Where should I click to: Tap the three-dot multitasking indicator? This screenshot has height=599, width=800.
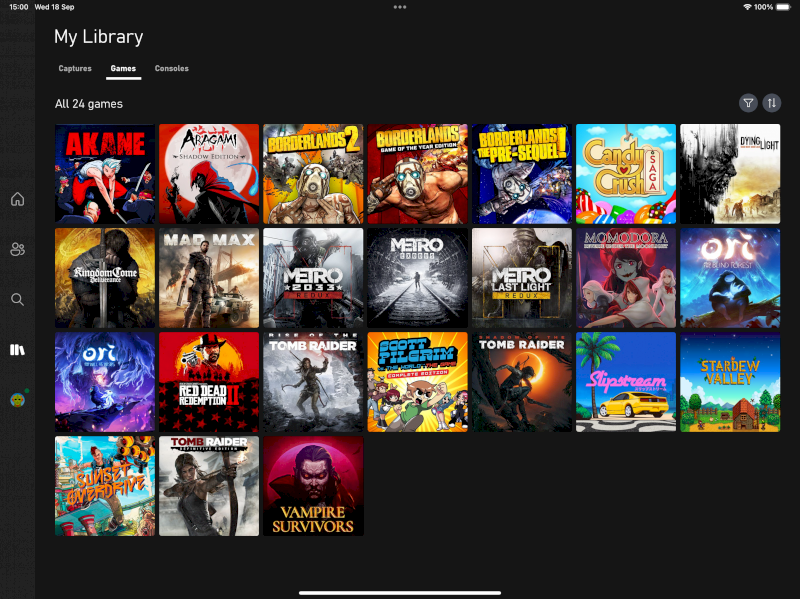(400, 7)
